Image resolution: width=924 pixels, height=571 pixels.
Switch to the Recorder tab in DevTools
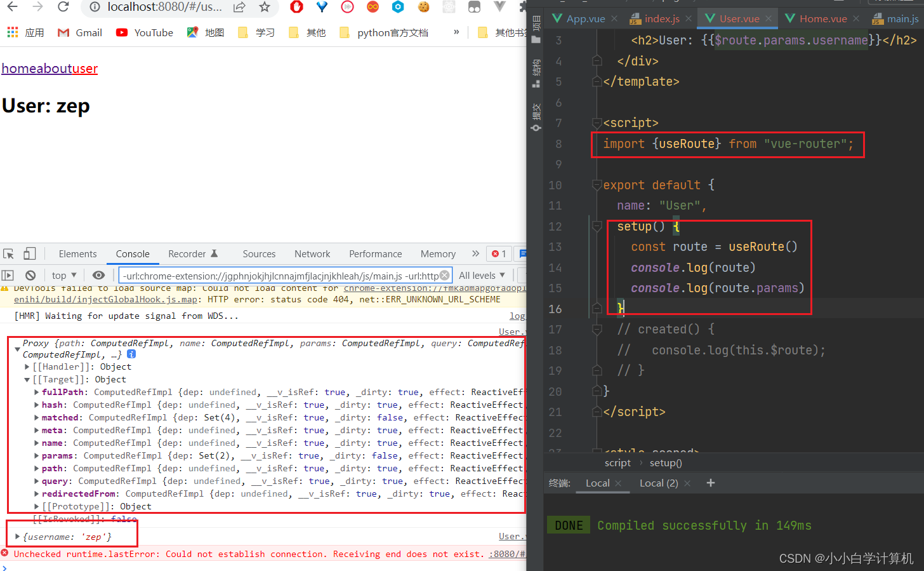tap(193, 253)
